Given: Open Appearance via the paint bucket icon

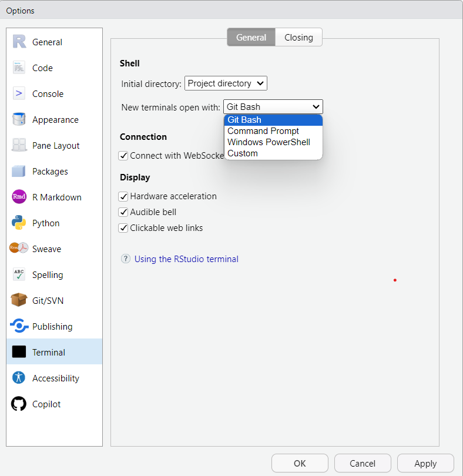Looking at the screenshot, I should click(x=19, y=119).
